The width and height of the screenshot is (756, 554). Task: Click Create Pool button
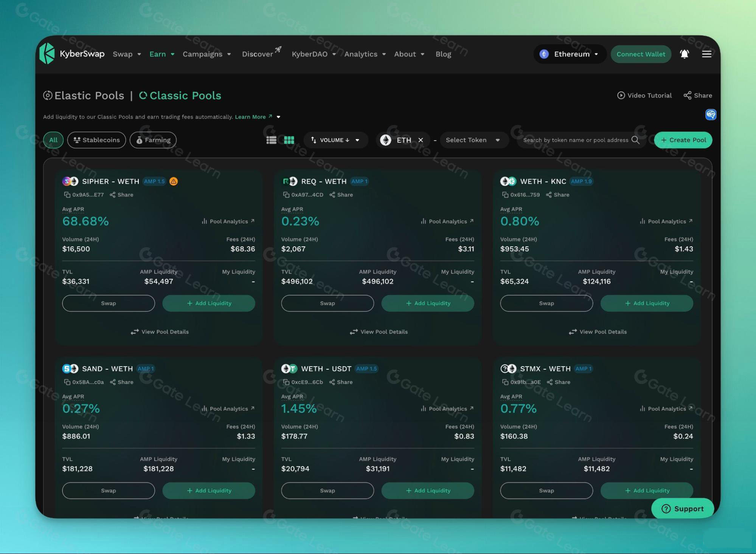683,140
